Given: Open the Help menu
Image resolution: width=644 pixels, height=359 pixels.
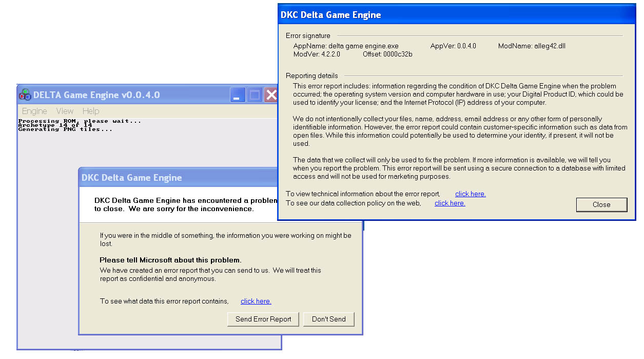Looking at the screenshot, I should (91, 111).
